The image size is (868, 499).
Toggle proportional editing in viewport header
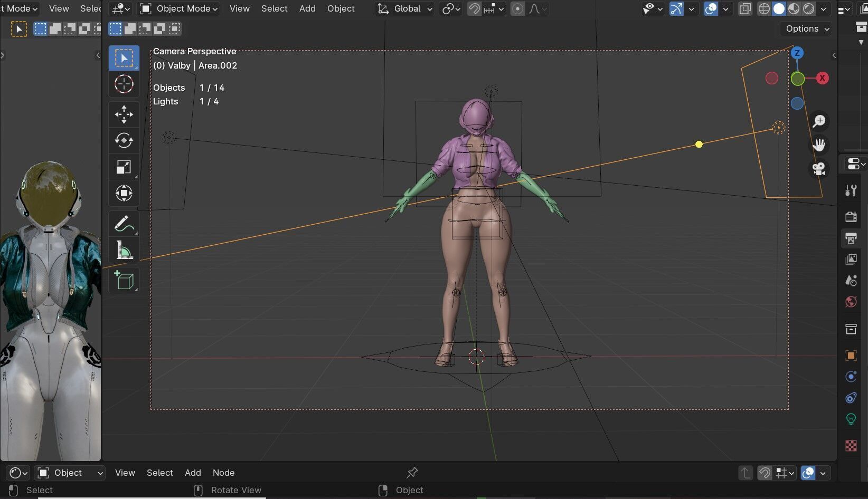[x=518, y=9]
